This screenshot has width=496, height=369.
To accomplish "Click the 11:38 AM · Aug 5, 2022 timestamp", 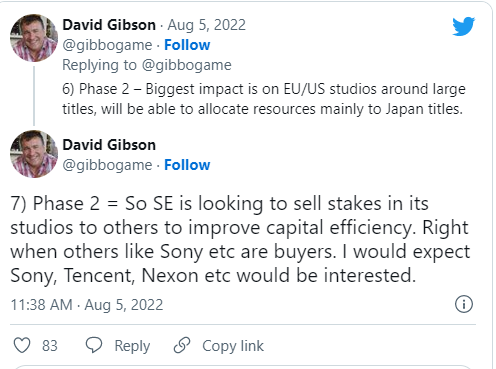I will (87, 305).
